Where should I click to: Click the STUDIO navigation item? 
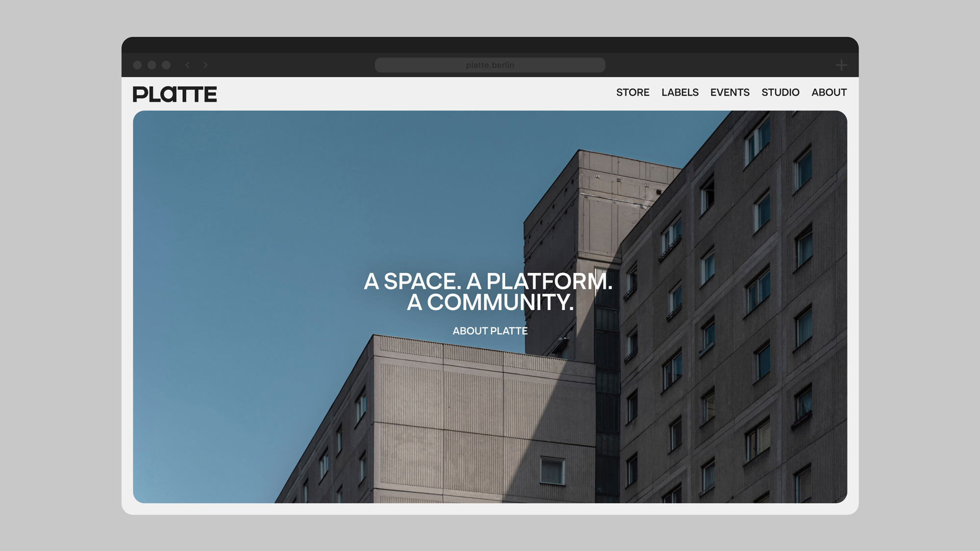click(780, 92)
